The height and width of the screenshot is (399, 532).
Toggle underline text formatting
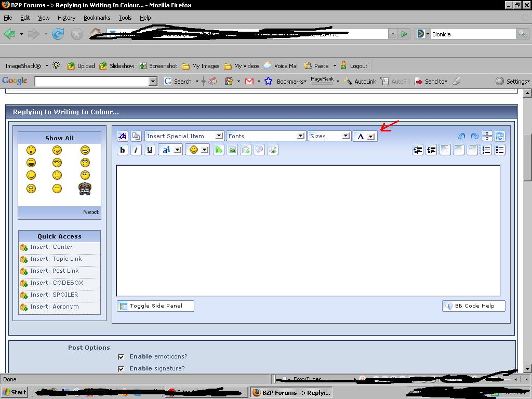(150, 150)
